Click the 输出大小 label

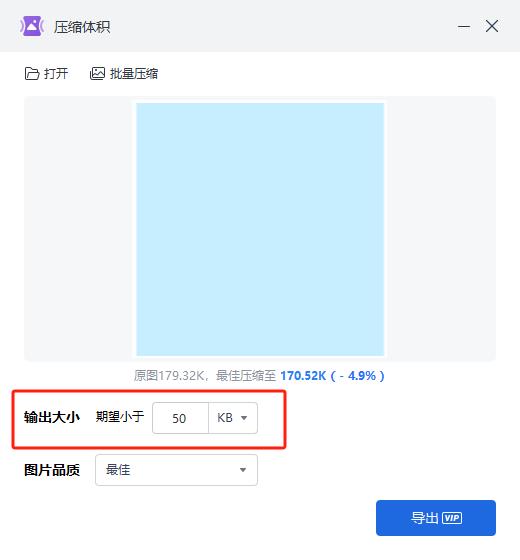(52, 417)
